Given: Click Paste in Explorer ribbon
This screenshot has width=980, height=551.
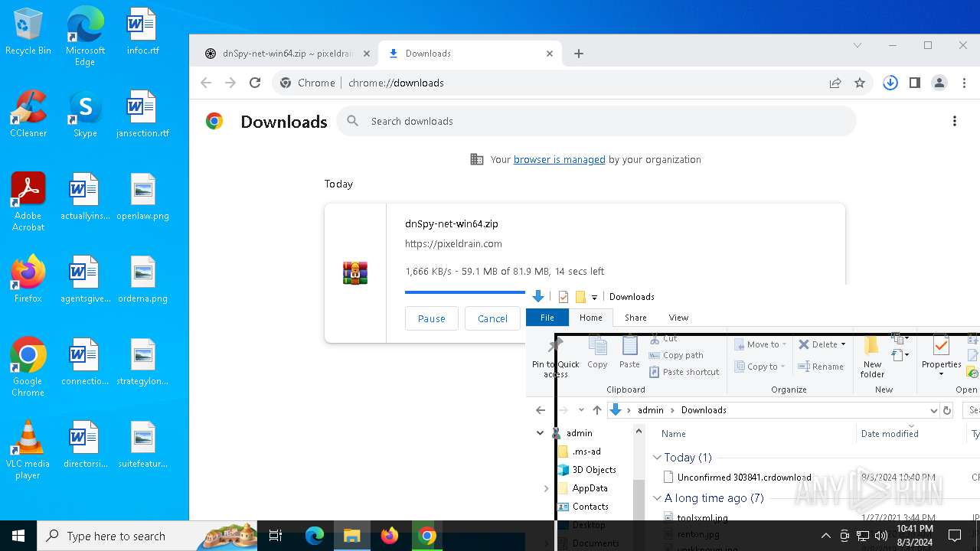Looking at the screenshot, I should pyautogui.click(x=629, y=353).
